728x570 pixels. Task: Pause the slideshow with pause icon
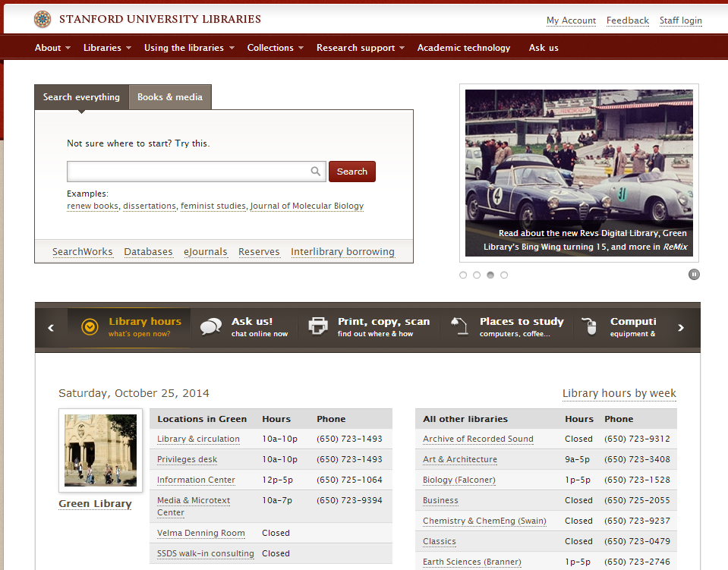pos(694,274)
